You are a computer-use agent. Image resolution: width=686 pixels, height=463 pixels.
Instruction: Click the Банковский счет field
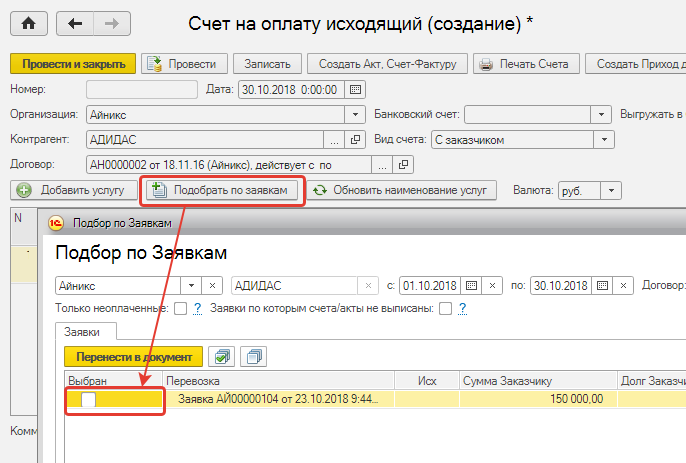pyautogui.click(x=528, y=115)
